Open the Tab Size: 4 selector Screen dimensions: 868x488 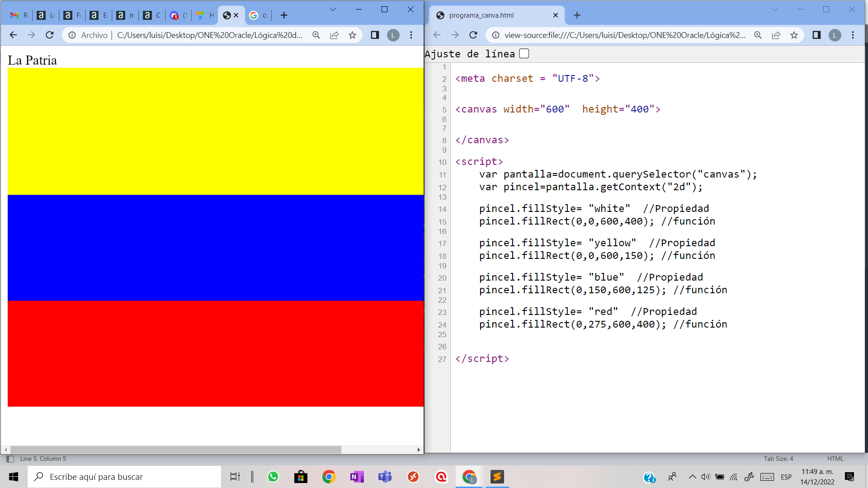click(x=778, y=459)
